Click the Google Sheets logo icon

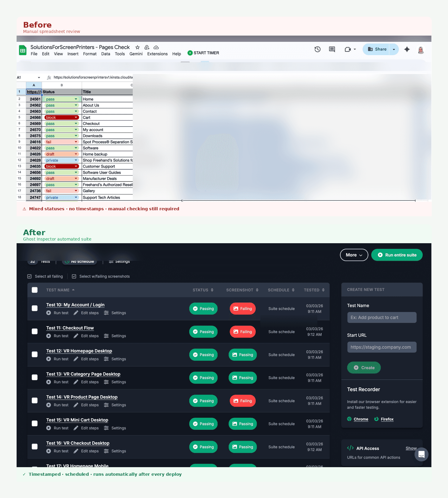pos(23,50)
